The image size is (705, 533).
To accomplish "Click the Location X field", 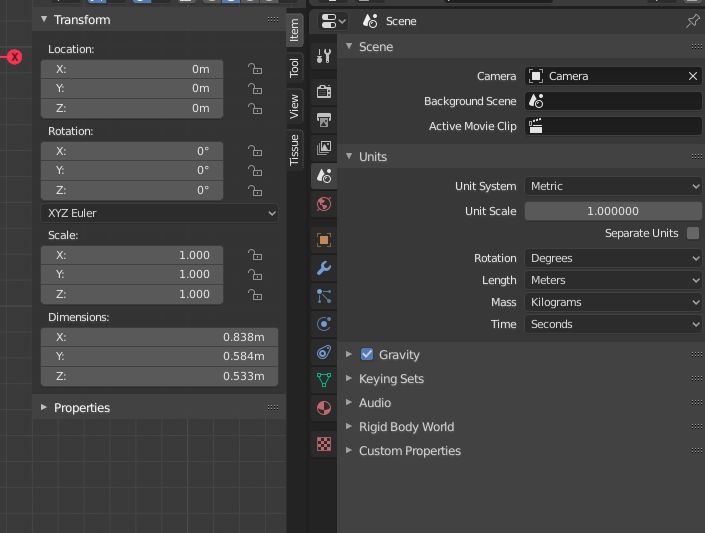I will (132, 69).
